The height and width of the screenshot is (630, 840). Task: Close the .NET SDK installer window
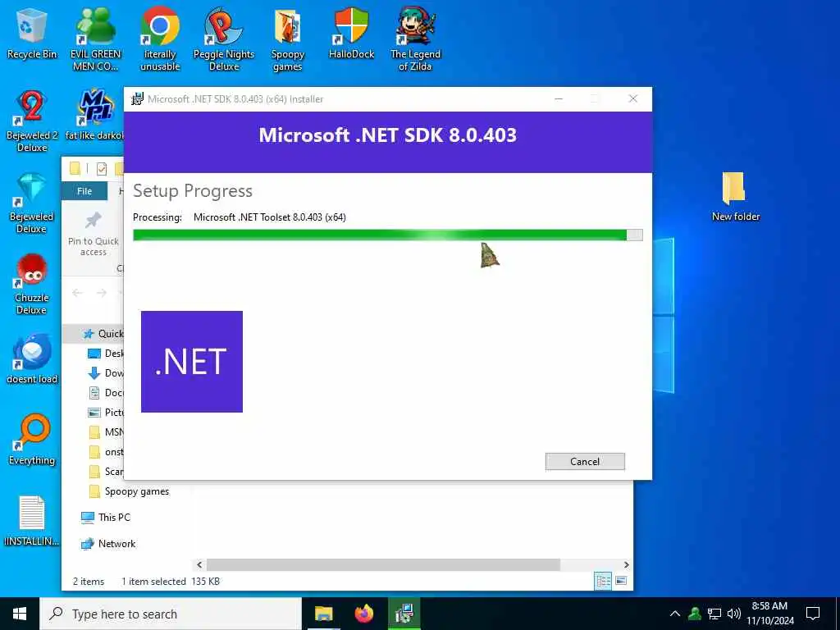coord(632,99)
